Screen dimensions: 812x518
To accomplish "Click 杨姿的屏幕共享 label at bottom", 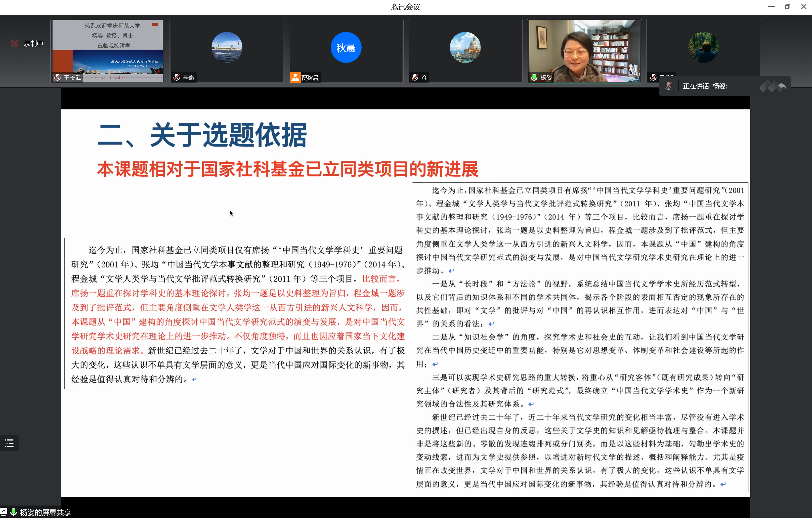I will pyautogui.click(x=46, y=512).
